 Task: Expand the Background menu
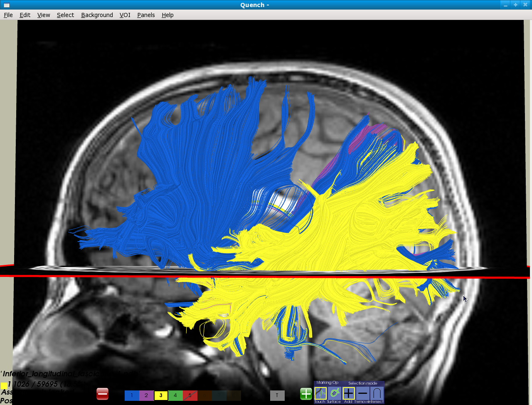click(x=97, y=15)
